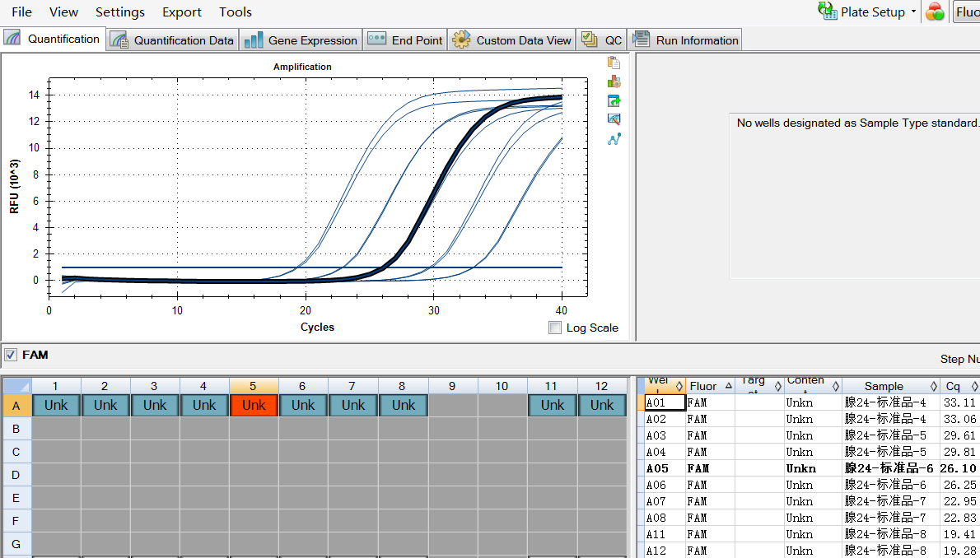
Task: Select well A8 in the plate grid
Action: 404,406
